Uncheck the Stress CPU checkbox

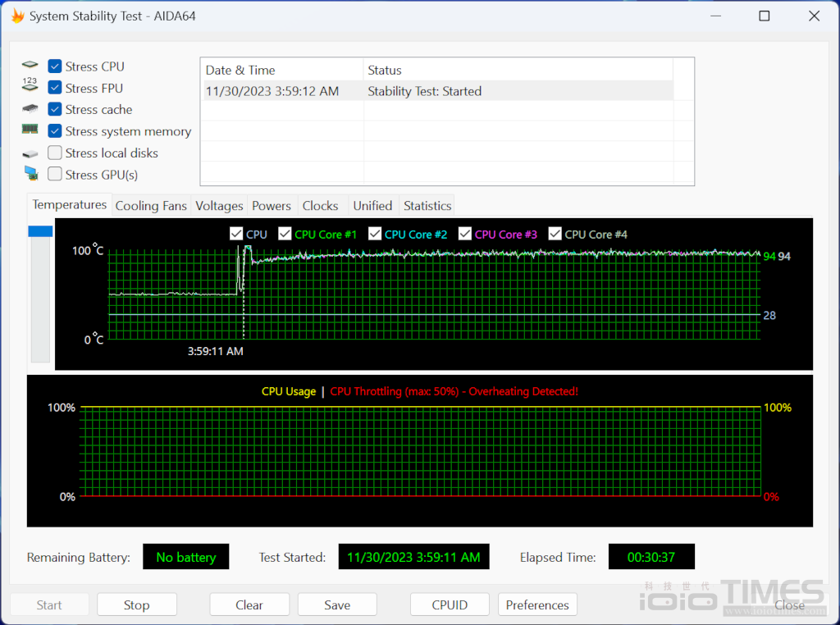(55, 66)
